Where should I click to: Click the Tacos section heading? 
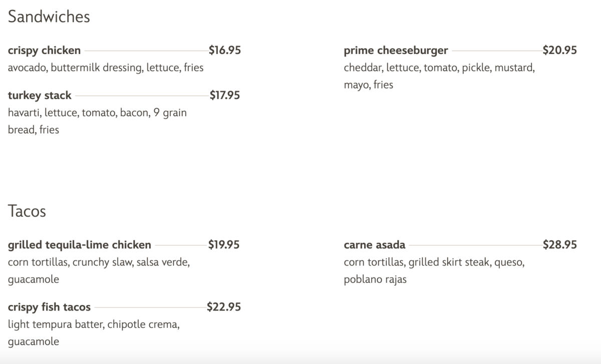(27, 211)
